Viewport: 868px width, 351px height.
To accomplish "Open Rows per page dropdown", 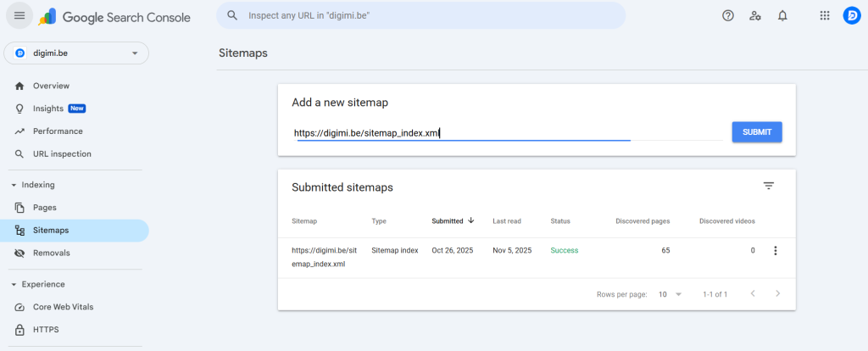I will click(670, 294).
